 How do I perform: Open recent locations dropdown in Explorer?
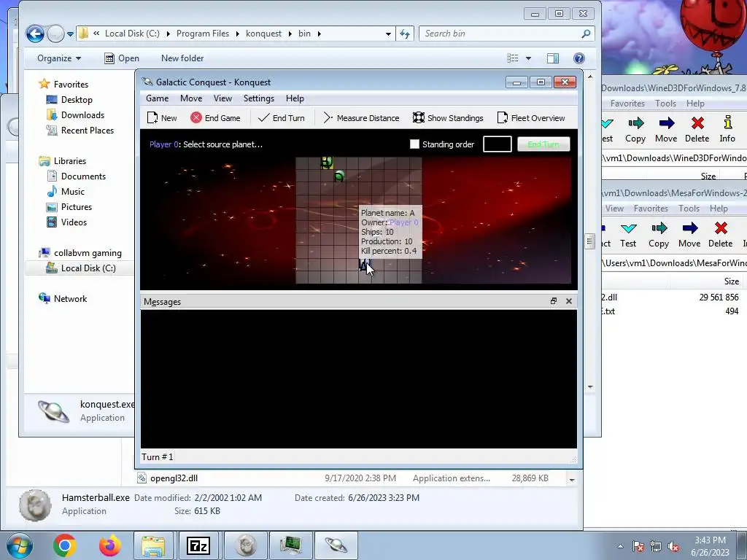pos(71,34)
